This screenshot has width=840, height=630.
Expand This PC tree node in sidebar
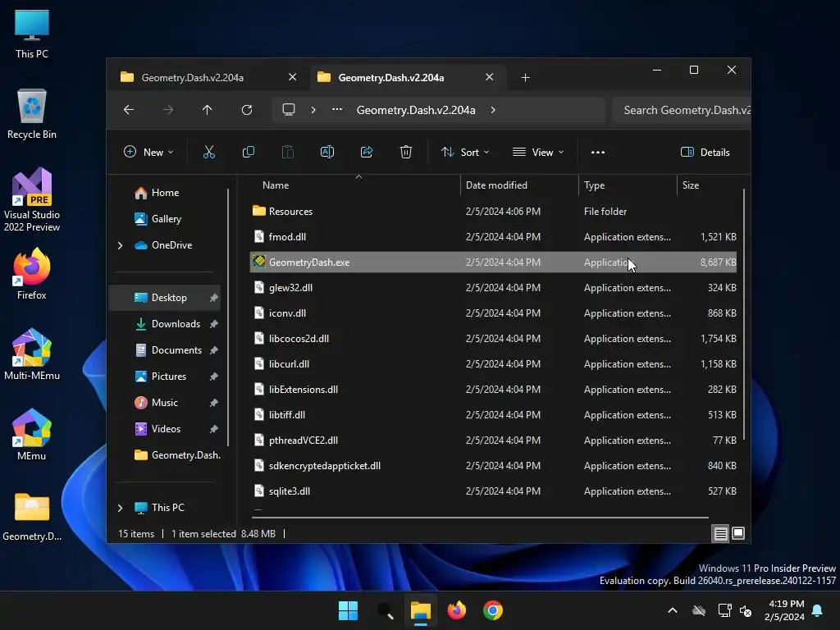tap(120, 507)
